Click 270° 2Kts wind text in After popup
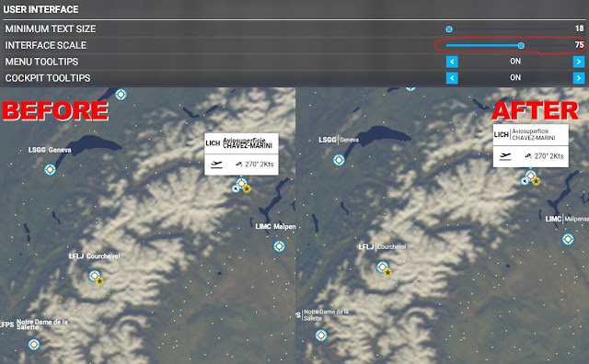Image resolution: width=589 pixels, height=364 pixels. pos(549,155)
